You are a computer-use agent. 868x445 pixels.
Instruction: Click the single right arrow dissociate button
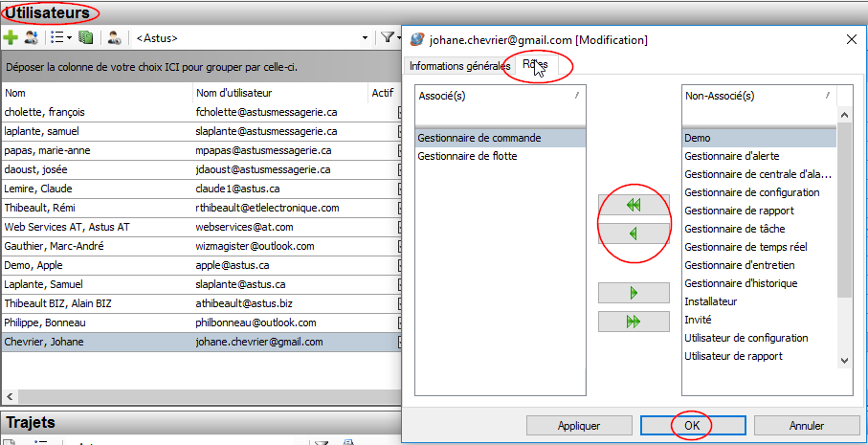(633, 294)
